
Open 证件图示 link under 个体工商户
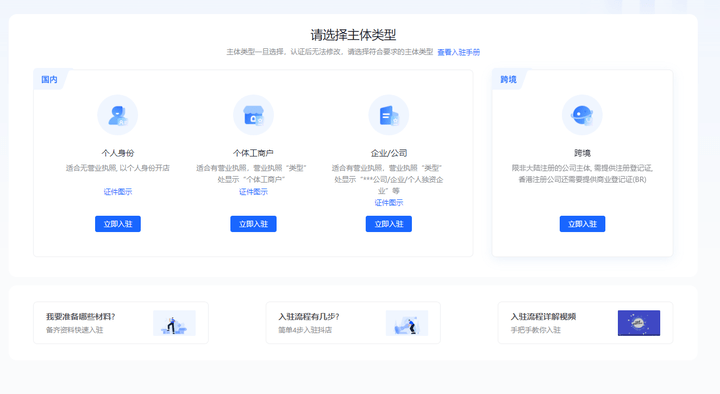tap(253, 191)
